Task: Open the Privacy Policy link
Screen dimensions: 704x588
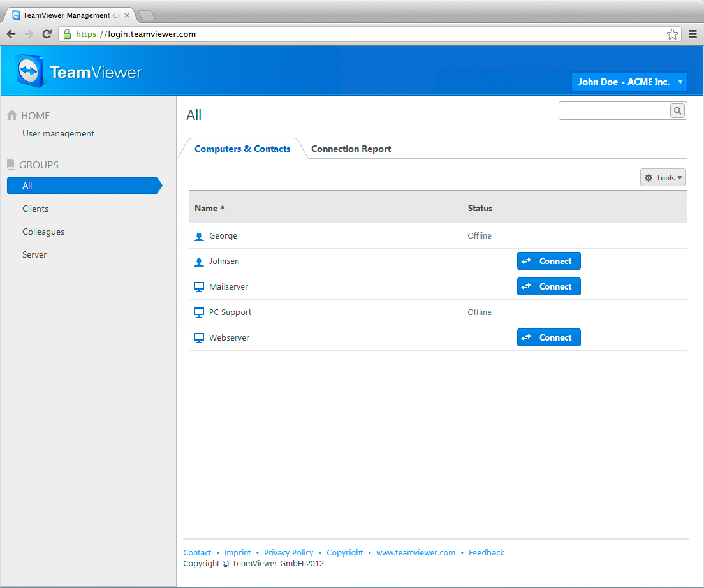Action: tap(289, 552)
